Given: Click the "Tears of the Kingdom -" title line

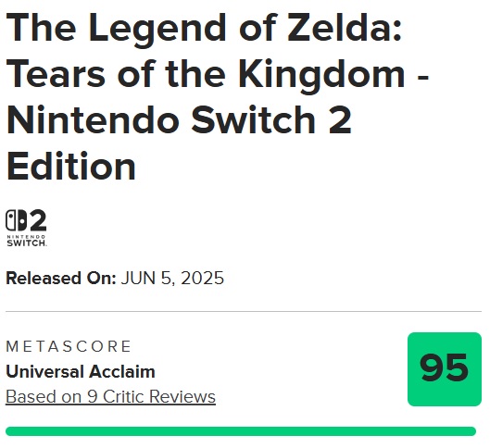Looking at the screenshot, I should (218, 75).
